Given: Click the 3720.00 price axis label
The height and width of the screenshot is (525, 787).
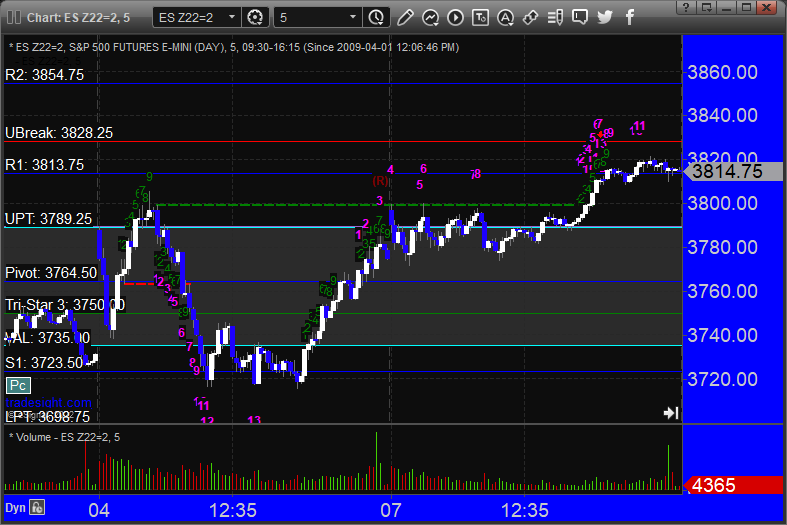Looking at the screenshot, I should click(722, 379).
